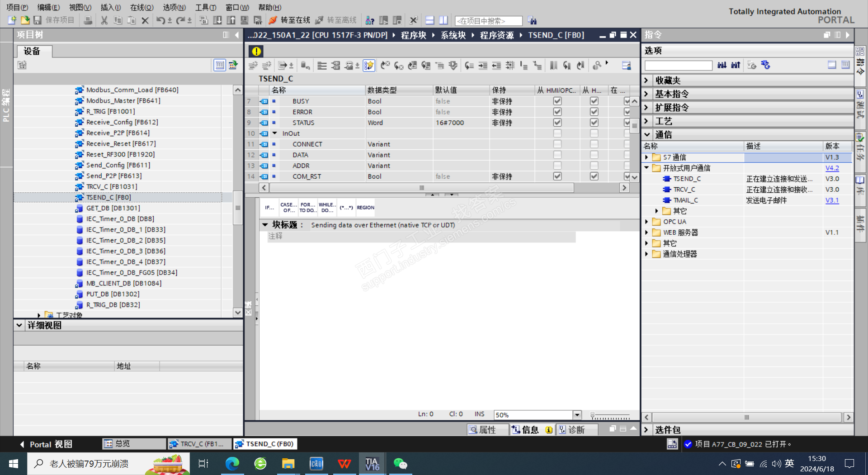Click the V4.2 version link
This screenshot has height=475, width=868.
(x=832, y=168)
